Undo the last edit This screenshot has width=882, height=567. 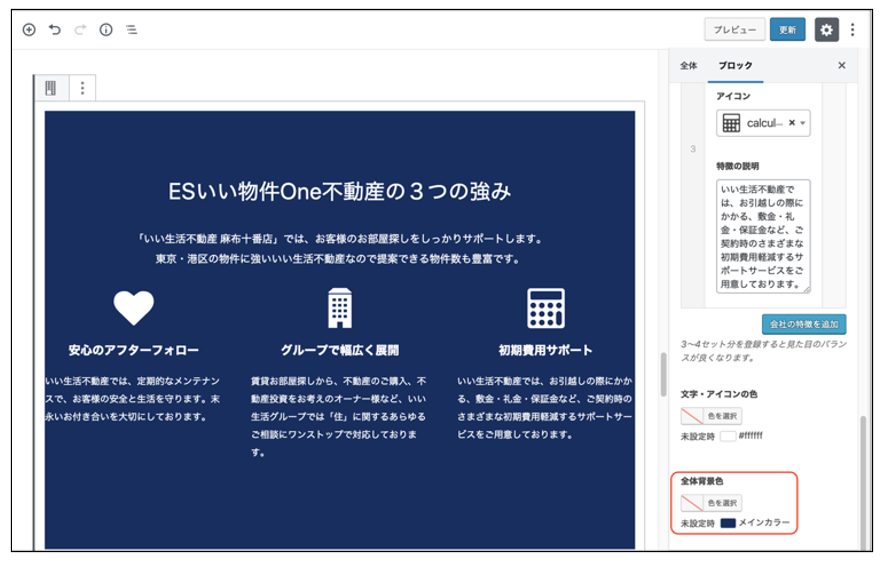click(55, 30)
